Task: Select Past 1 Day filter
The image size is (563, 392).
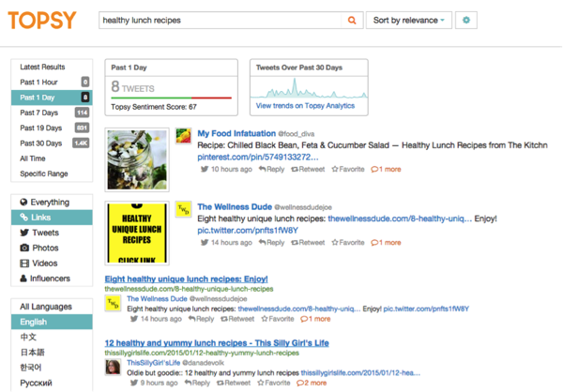Action: click(x=52, y=98)
